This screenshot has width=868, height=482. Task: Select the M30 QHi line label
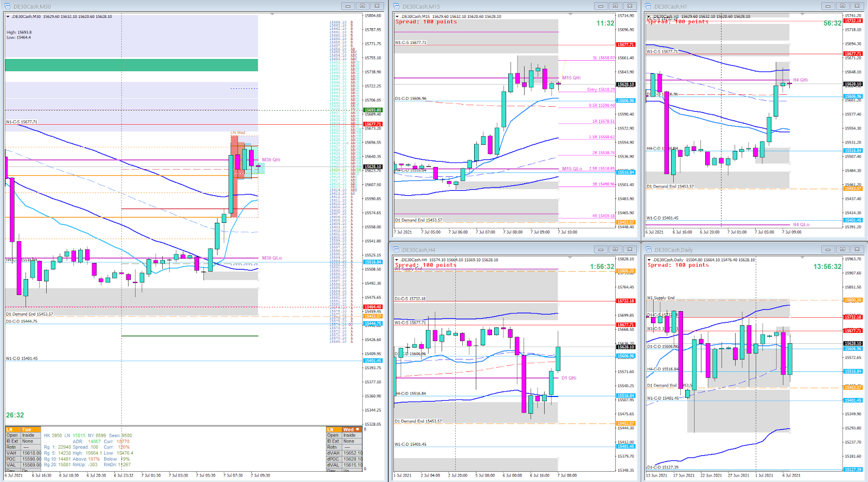tap(271, 160)
